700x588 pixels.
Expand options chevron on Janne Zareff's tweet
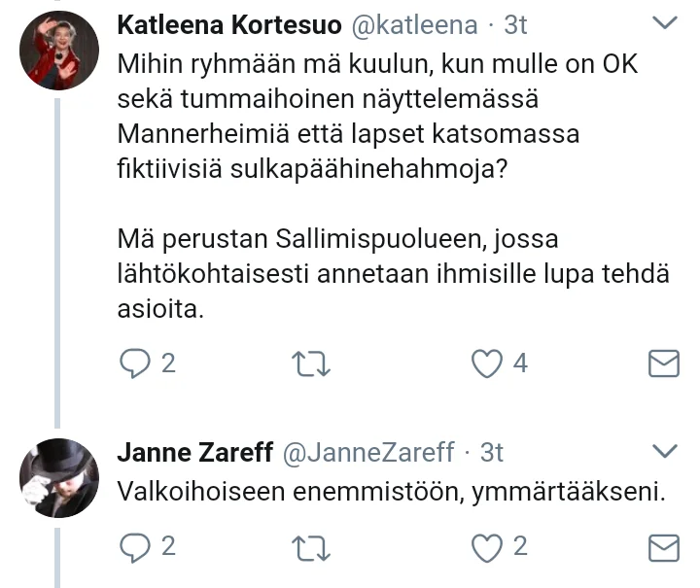pyautogui.click(x=664, y=450)
